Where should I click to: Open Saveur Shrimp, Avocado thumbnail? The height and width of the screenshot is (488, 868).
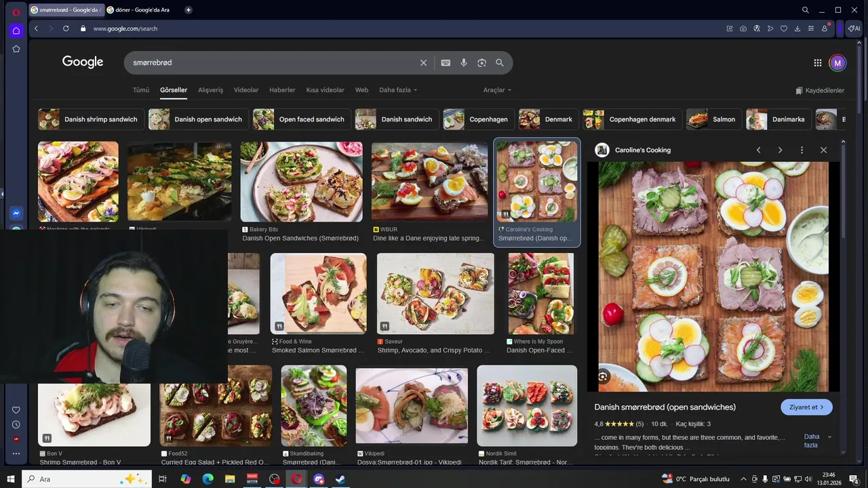[x=435, y=294]
